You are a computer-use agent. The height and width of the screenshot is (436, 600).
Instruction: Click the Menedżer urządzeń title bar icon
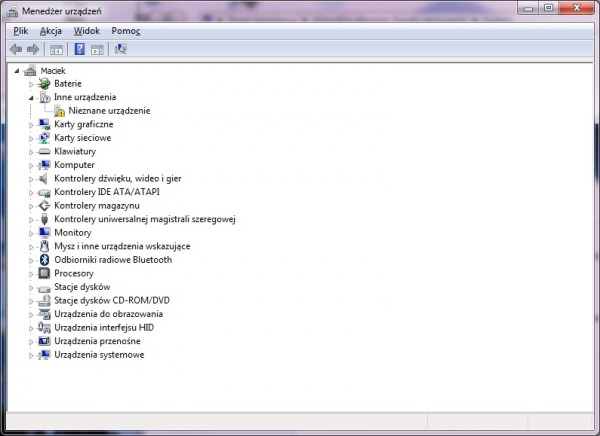(12, 11)
